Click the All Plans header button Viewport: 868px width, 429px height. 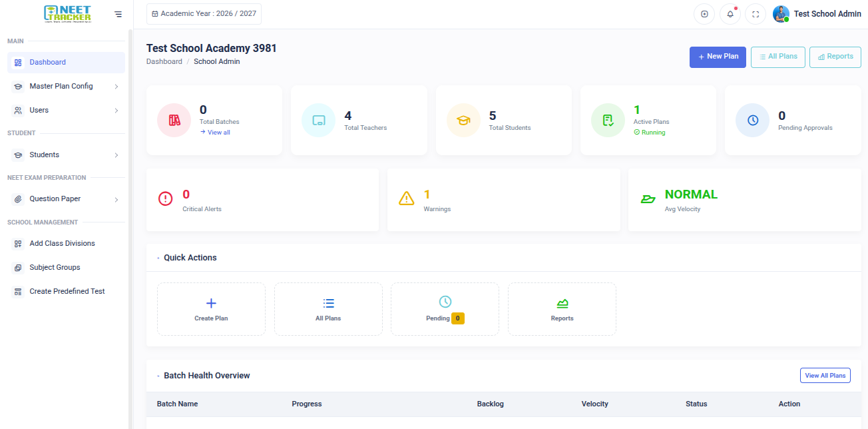[778, 57]
